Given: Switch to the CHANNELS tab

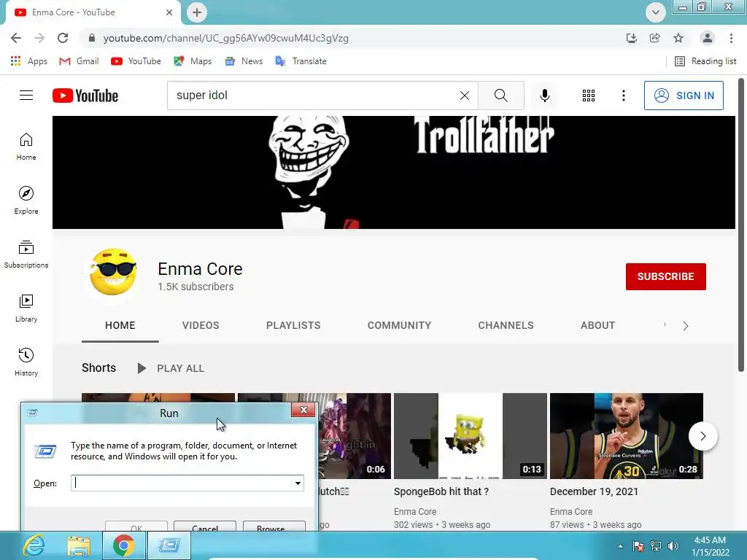Looking at the screenshot, I should point(506,325).
